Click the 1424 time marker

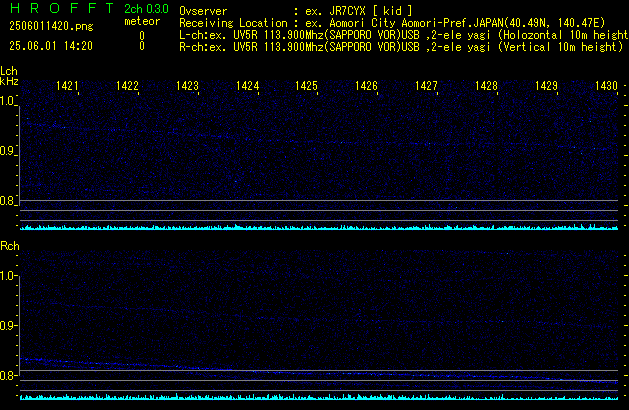248,86
